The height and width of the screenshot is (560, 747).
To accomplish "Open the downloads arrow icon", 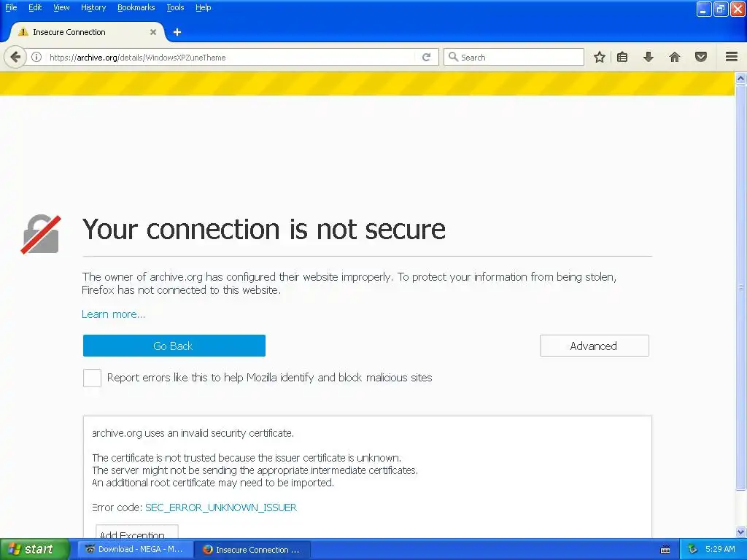I will [x=648, y=57].
